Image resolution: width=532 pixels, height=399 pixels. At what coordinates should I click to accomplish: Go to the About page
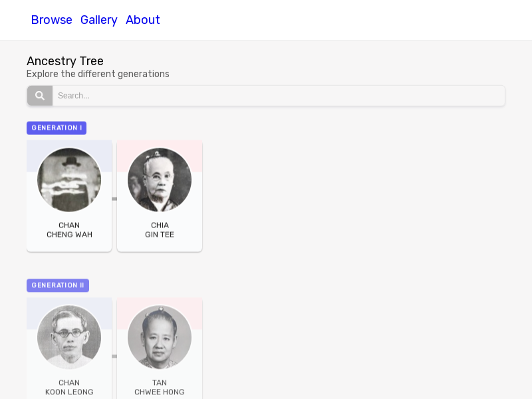click(x=142, y=20)
